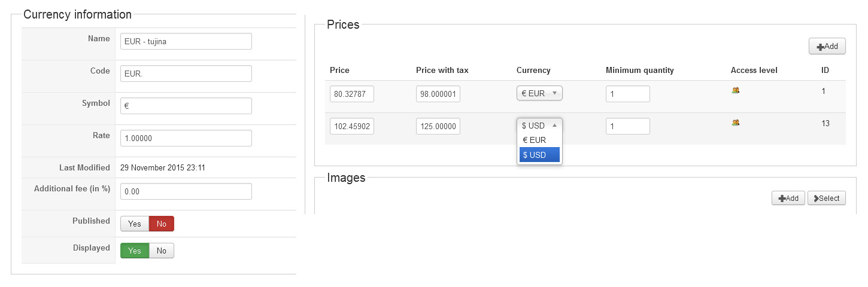868x287 pixels.
Task: Open the image Select dialog
Action: pyautogui.click(x=826, y=199)
